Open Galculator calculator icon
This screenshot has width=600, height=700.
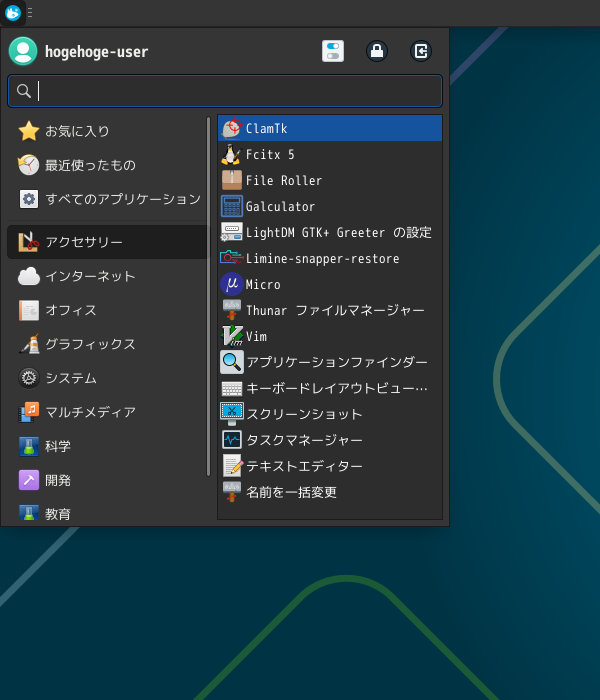[x=232, y=206]
